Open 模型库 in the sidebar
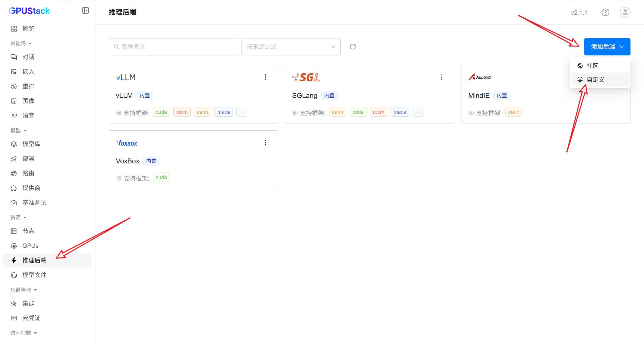Viewport: 644px width, 344px height. click(31, 144)
